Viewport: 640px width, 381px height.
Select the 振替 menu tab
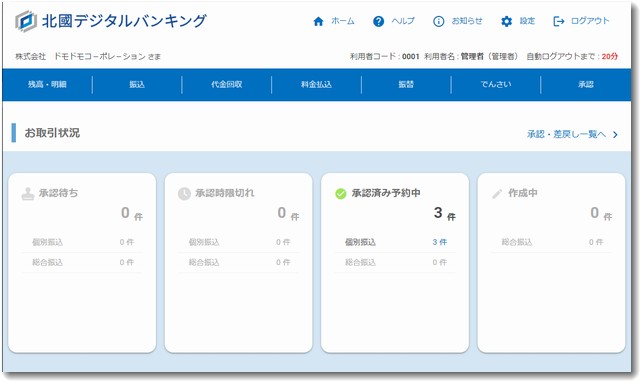tap(406, 85)
